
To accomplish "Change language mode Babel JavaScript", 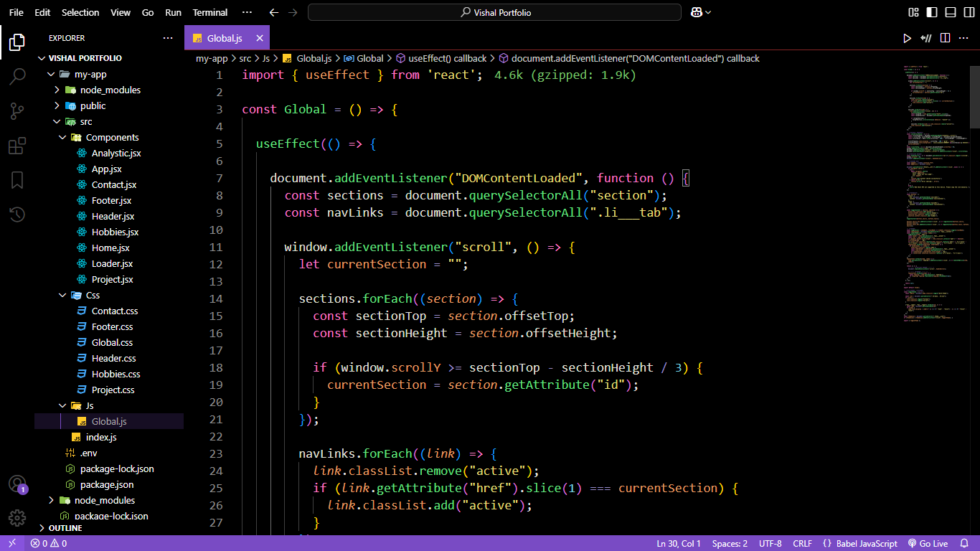I will pyautogui.click(x=859, y=543).
